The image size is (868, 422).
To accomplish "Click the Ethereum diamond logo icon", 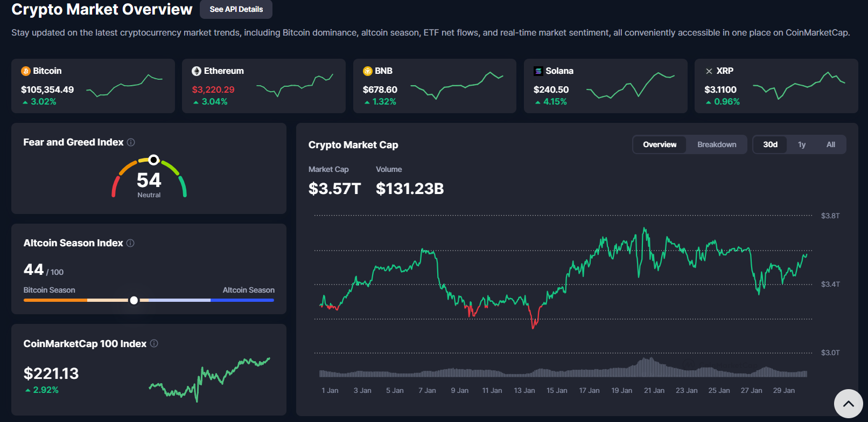I will [197, 71].
